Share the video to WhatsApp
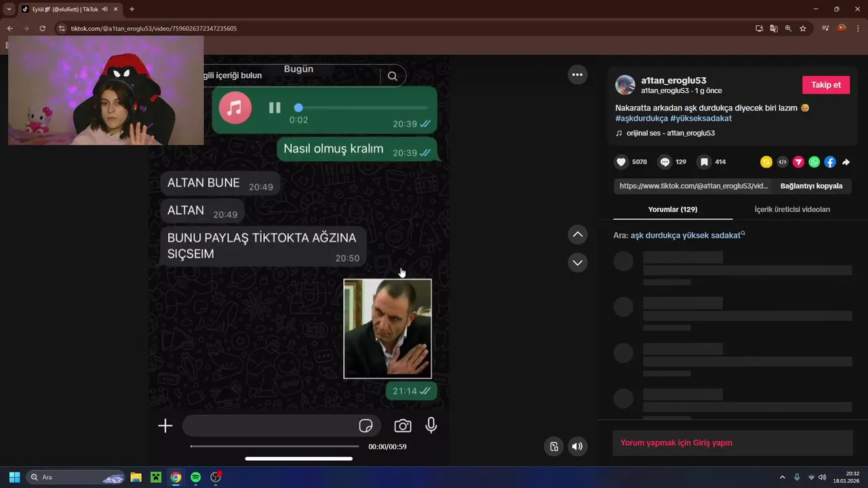Image resolution: width=868 pixels, height=488 pixels. (814, 162)
